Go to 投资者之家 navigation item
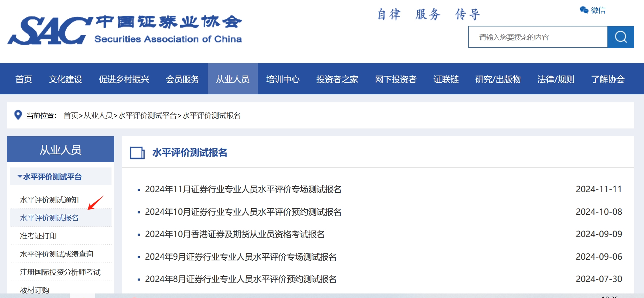Viewport: 644px width, 298px height. (337, 79)
